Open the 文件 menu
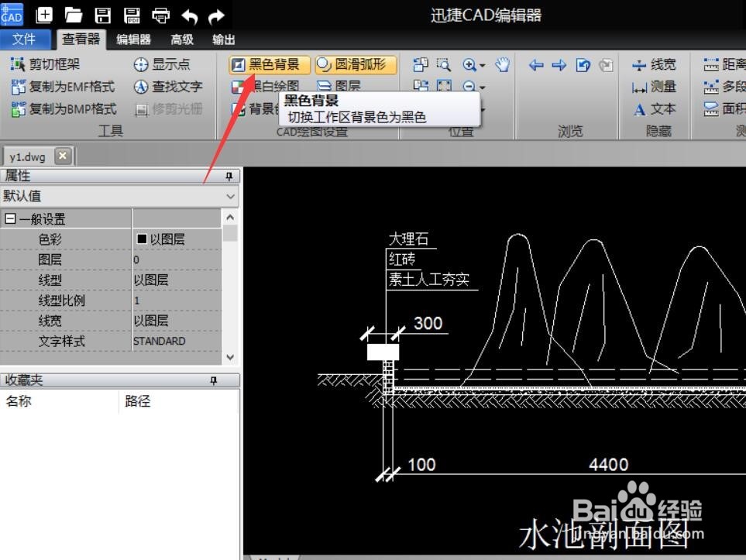 tap(26, 40)
